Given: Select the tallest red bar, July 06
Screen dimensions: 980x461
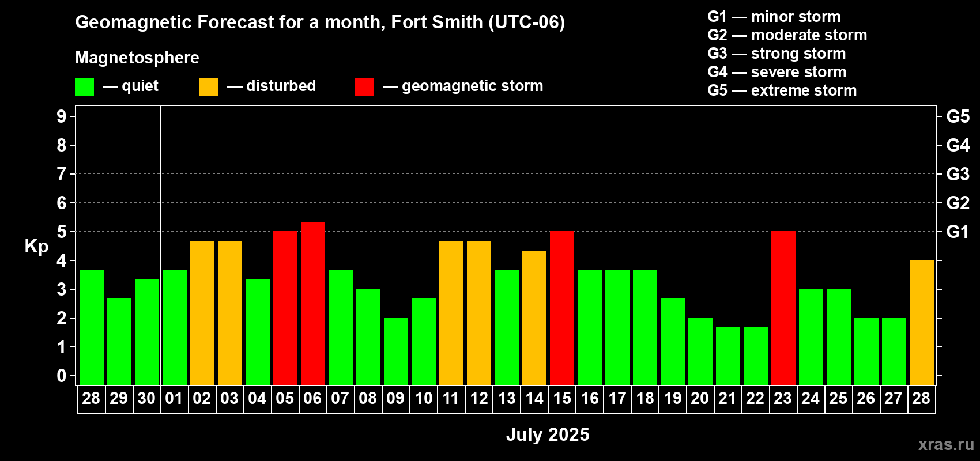Looking at the screenshot, I should coord(312,303).
